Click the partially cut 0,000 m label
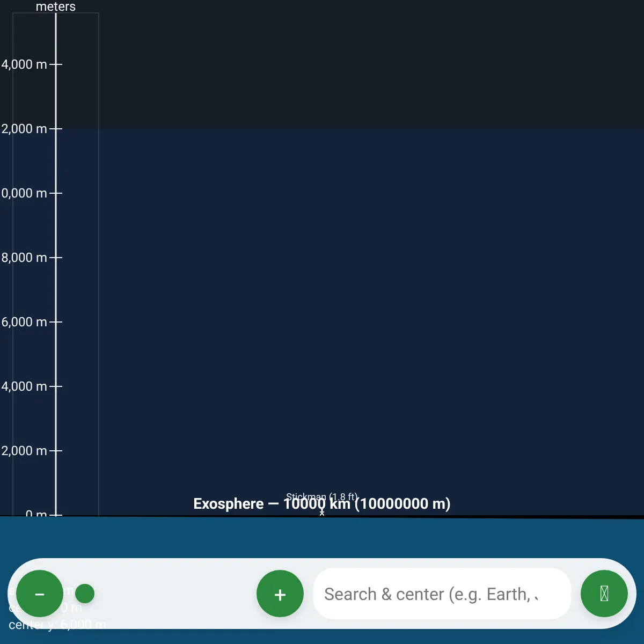Viewport: 644px width, 644px height. coord(24,193)
